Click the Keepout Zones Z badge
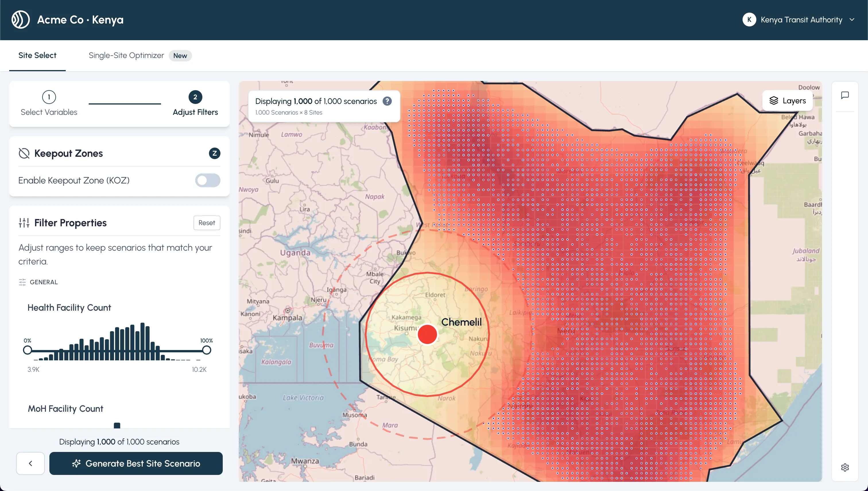This screenshot has height=491, width=868. click(x=214, y=153)
